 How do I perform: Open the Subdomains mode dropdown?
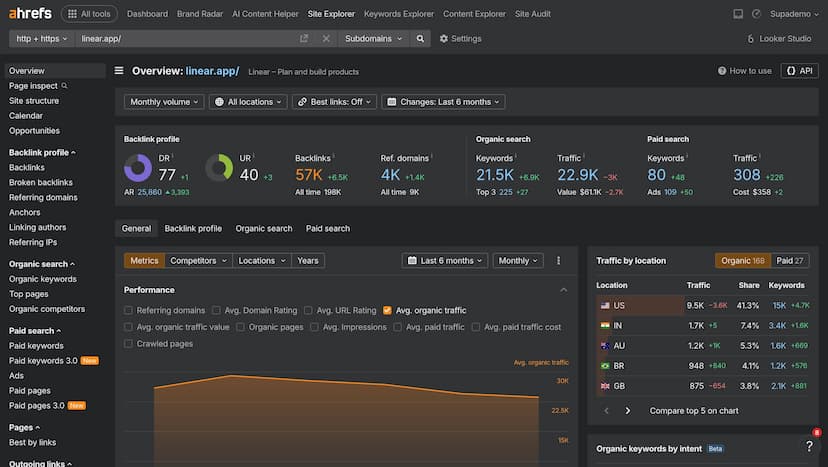373,39
